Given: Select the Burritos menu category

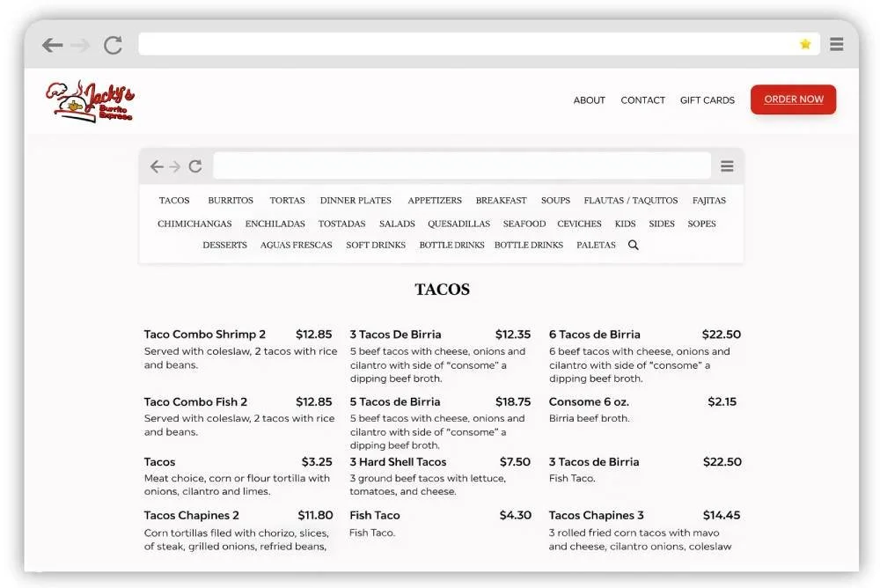Looking at the screenshot, I should click(x=231, y=201).
